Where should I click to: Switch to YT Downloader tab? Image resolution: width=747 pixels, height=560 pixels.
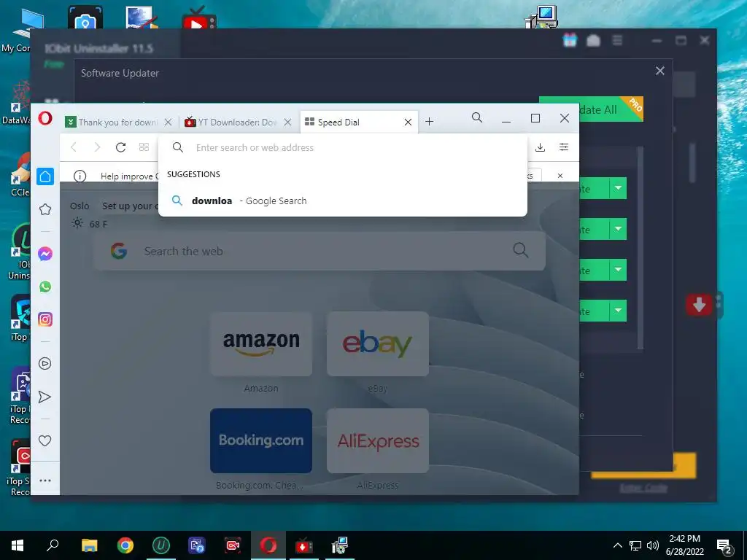[238, 122]
